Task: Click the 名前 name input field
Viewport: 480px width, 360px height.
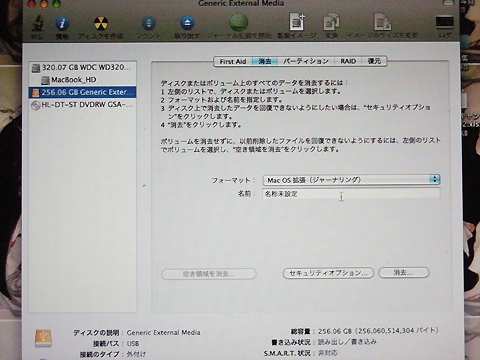Action: (x=351, y=194)
